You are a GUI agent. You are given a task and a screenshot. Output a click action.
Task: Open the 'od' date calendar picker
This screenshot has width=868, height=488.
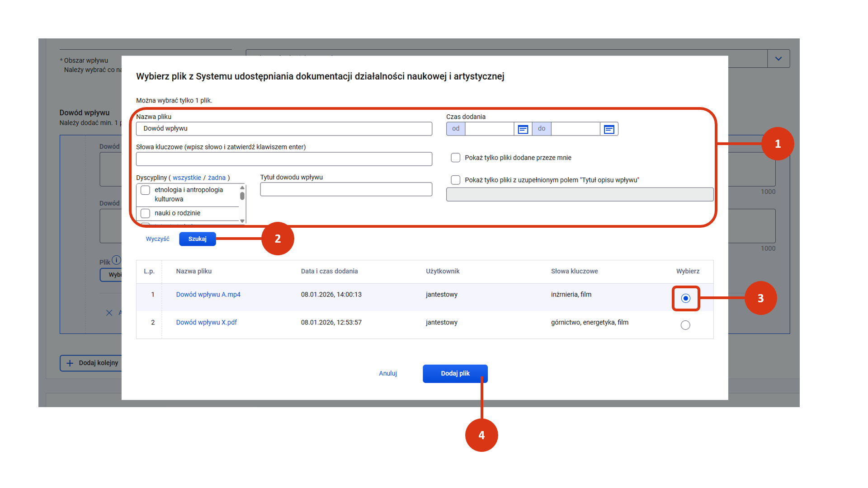coord(523,129)
